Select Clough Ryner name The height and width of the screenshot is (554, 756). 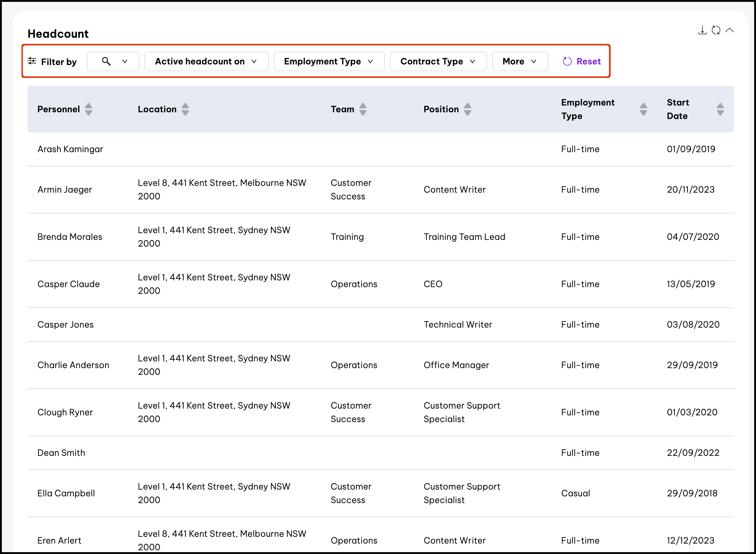pos(65,413)
